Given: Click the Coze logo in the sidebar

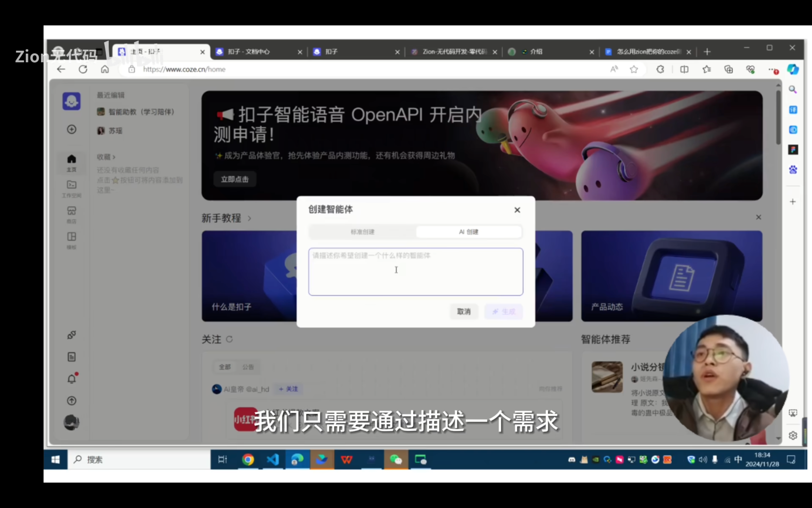Looking at the screenshot, I should coord(71,101).
